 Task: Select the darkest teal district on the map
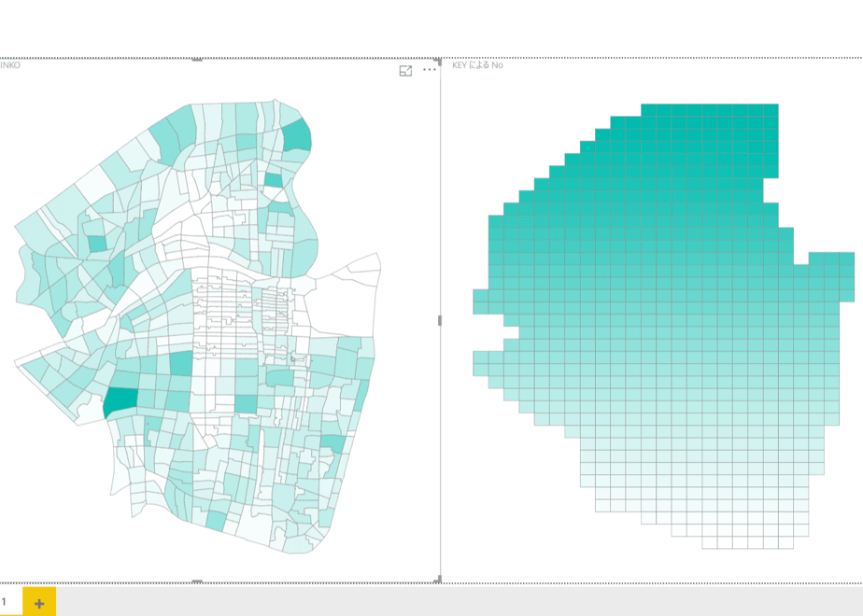pos(120,401)
